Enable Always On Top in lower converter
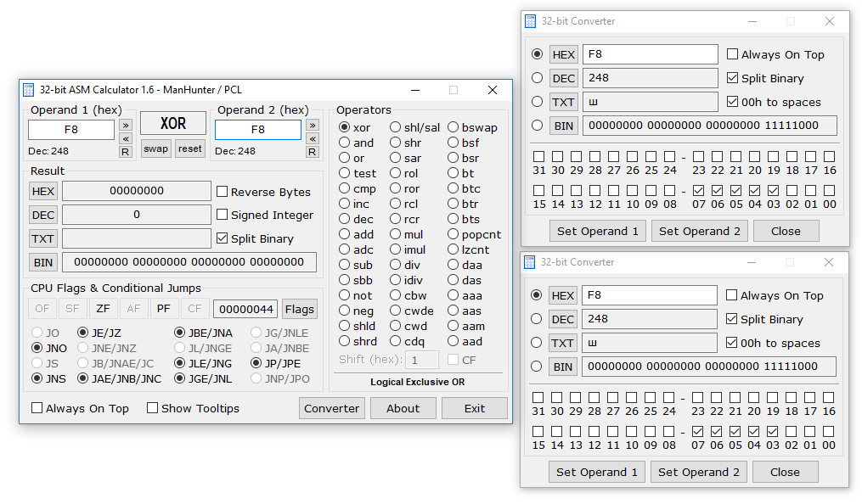 tap(732, 295)
